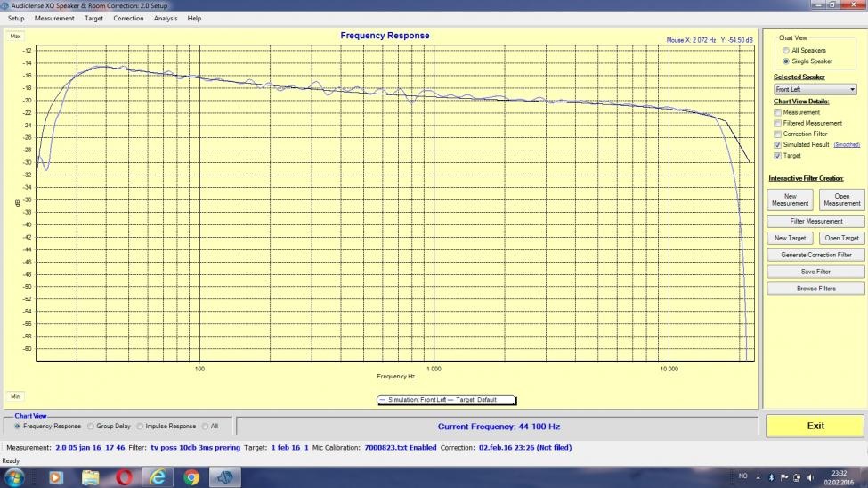Image resolution: width=868 pixels, height=488 pixels.
Task: Launch Windows Media Player from taskbar
Action: coord(56,477)
